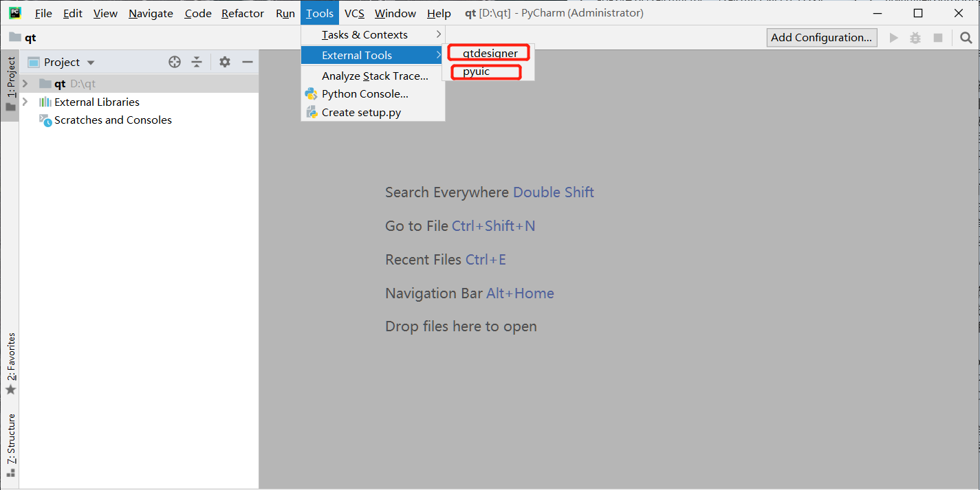Select Scratches and Consoles row

(x=139, y=120)
